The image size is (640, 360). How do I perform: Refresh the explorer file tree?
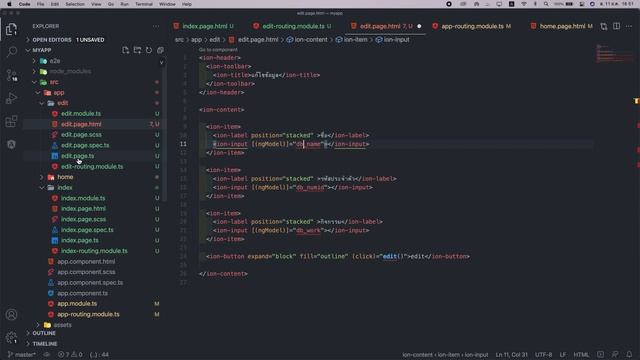pyautogui.click(x=149, y=50)
